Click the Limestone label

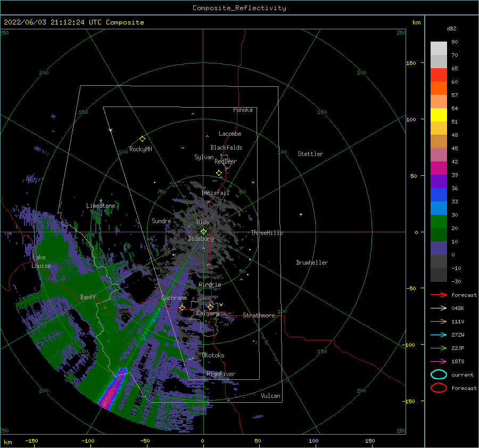tap(101, 206)
